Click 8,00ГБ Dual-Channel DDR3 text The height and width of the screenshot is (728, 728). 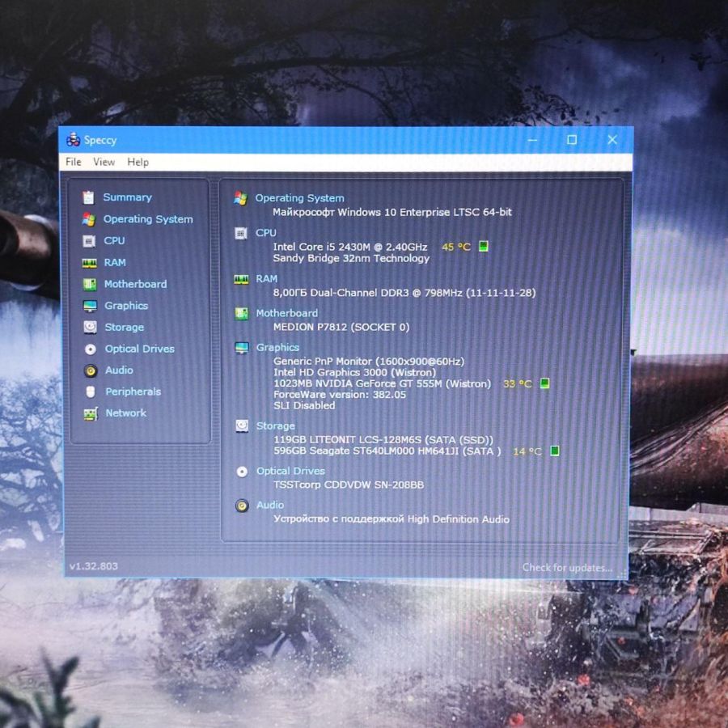click(404, 293)
